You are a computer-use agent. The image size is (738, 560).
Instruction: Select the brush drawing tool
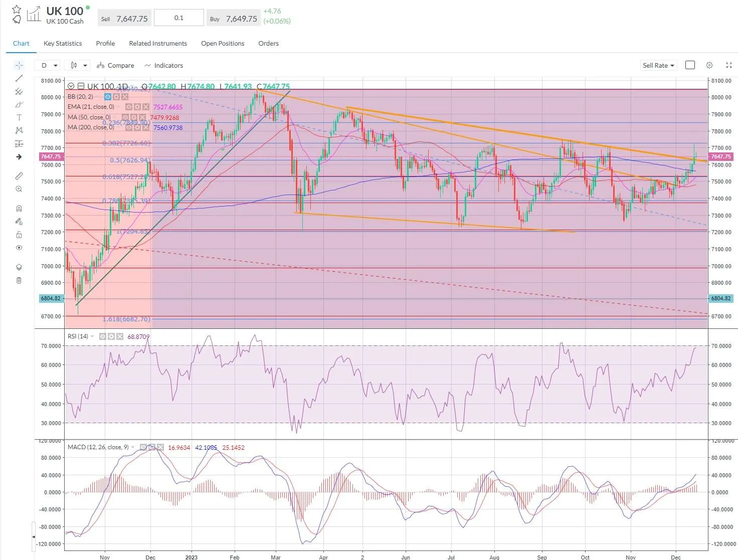click(x=19, y=104)
